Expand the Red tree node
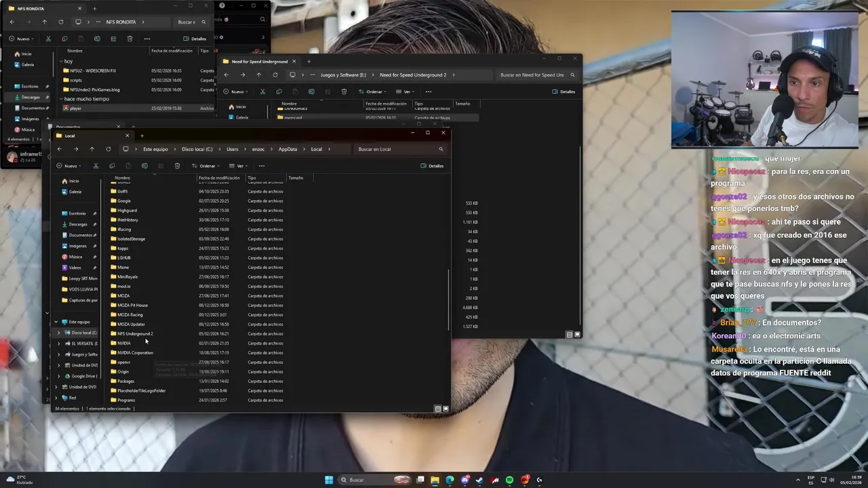Image resolution: width=868 pixels, height=488 pixels. [56, 398]
